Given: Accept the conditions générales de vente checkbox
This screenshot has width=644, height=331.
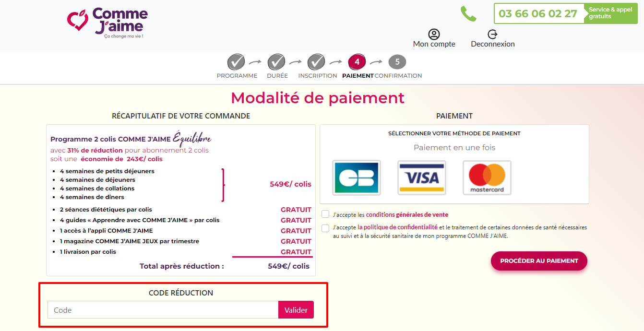Looking at the screenshot, I should (x=325, y=214).
